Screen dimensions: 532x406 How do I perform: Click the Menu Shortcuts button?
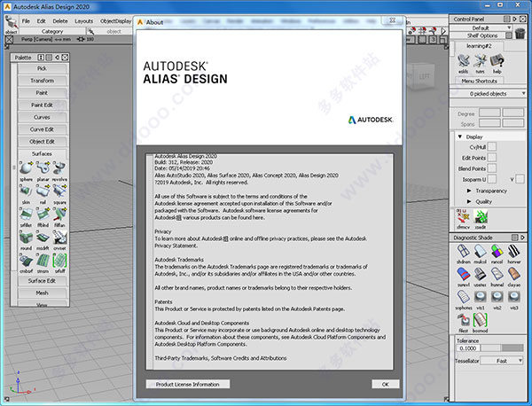click(479, 81)
